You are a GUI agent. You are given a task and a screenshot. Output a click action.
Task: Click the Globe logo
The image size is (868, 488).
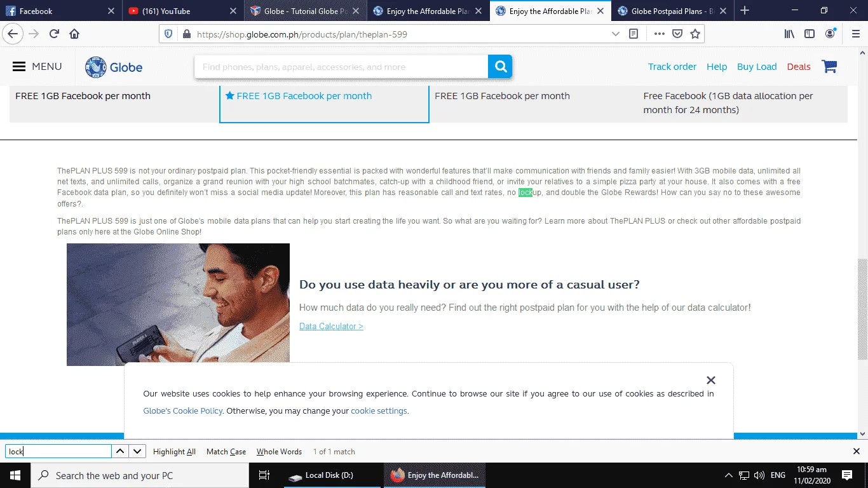pos(114,67)
